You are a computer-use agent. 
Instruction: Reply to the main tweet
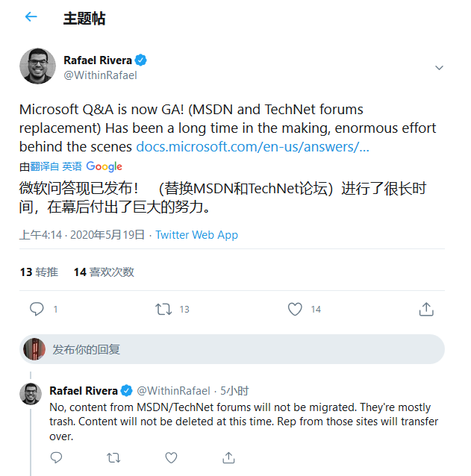click(37, 309)
